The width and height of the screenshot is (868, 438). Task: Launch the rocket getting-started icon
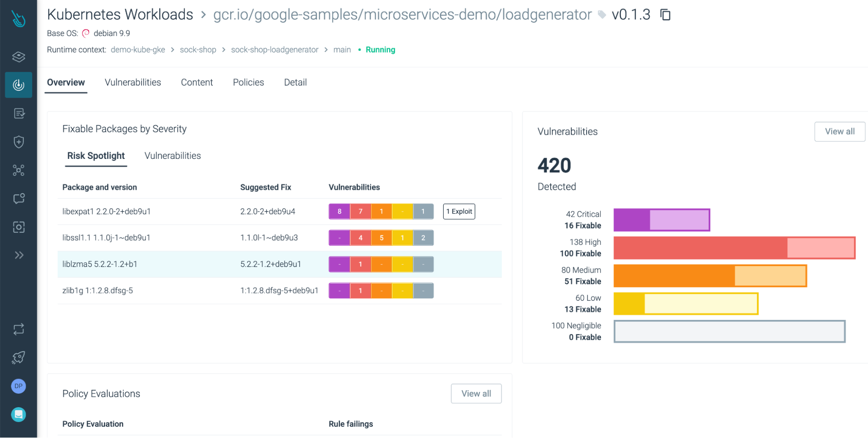click(18, 357)
